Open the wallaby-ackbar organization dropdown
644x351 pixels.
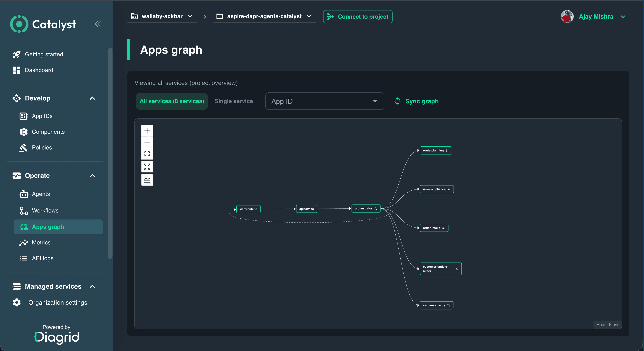point(162,16)
